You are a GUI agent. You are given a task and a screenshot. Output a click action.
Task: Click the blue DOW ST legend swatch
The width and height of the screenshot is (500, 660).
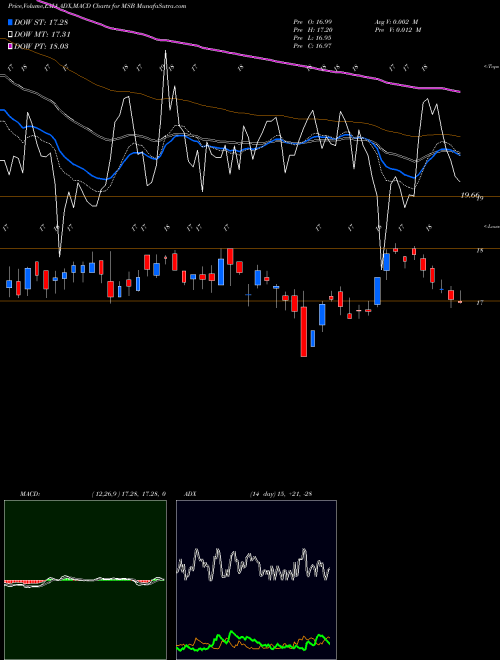click(x=10, y=22)
